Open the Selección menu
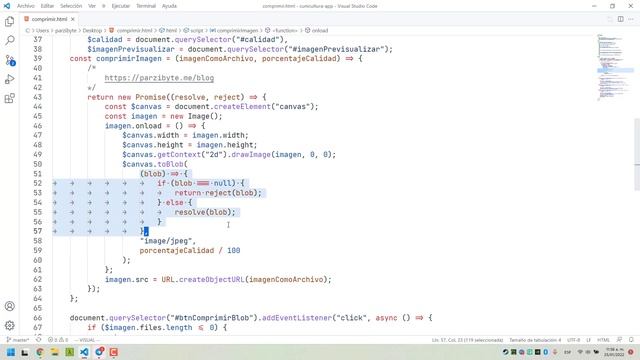Viewport: 640px width, 360px height. pos(71,6)
